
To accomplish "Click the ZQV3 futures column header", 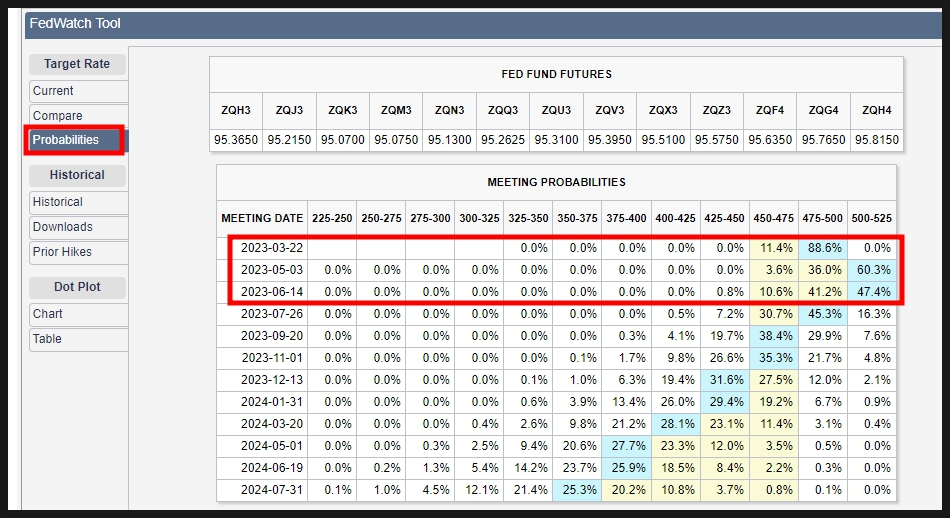I will click(x=610, y=110).
